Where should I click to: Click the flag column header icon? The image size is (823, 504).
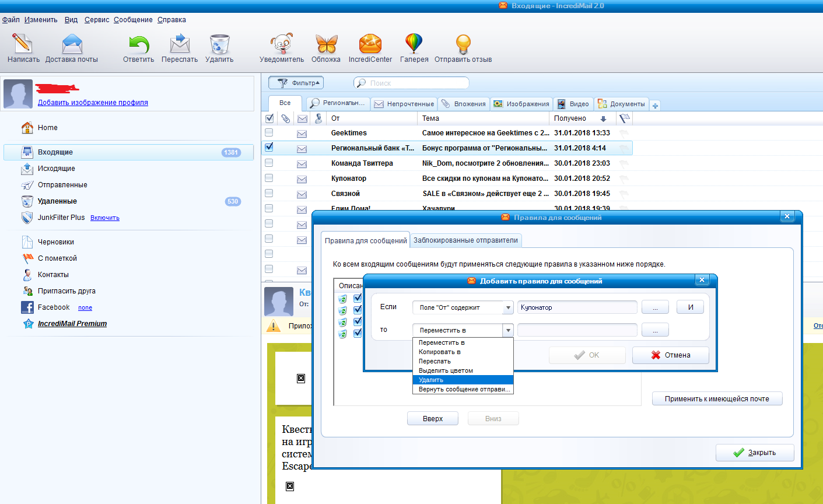pos(625,118)
